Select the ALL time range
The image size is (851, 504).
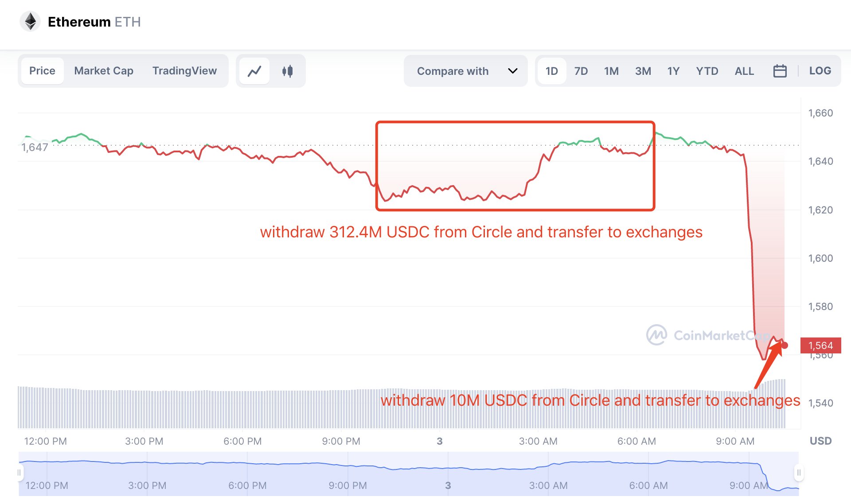click(744, 70)
